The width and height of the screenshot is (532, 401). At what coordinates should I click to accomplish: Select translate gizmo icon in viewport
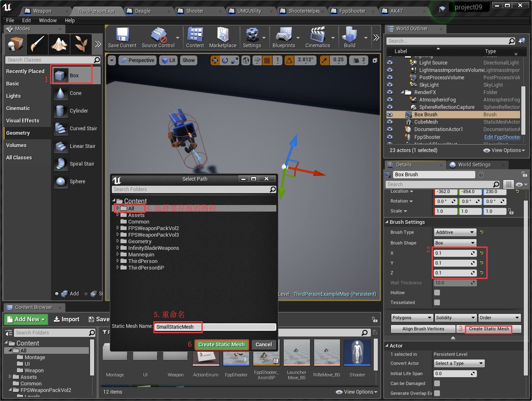click(215, 60)
